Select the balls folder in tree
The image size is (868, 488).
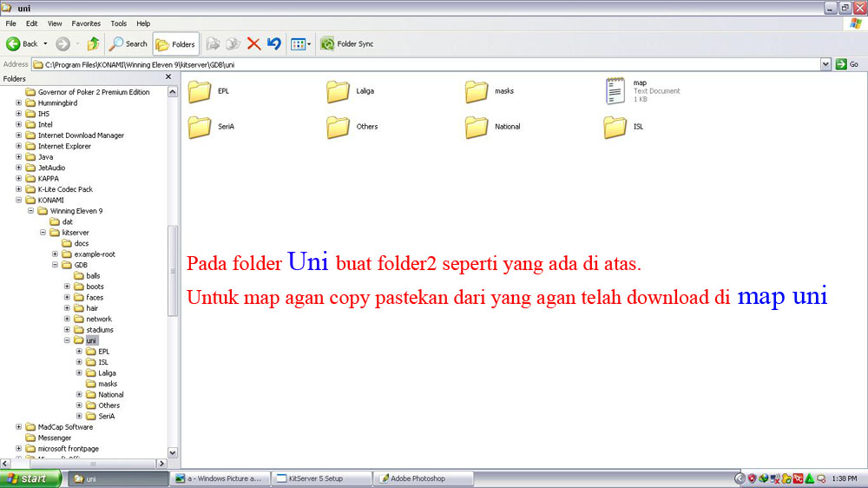tap(88, 276)
